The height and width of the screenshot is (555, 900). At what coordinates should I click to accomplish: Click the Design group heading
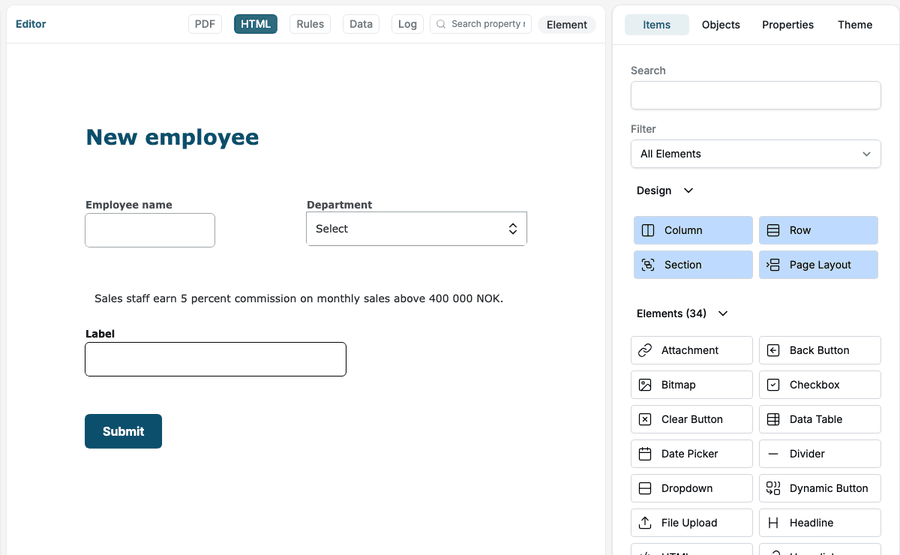(x=654, y=191)
